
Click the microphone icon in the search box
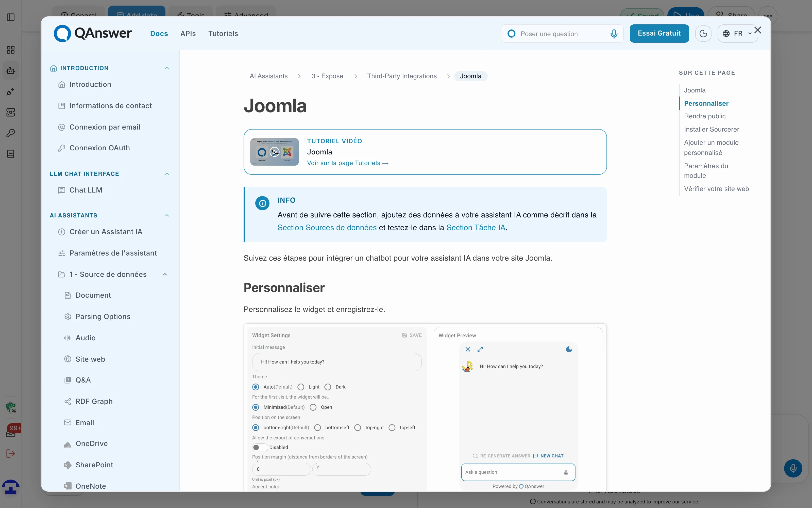click(x=614, y=34)
